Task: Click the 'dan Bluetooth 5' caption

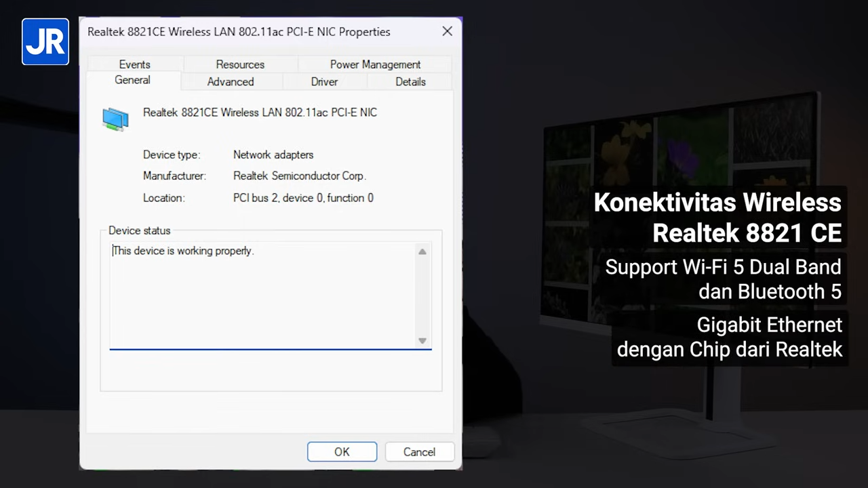Action: [770, 291]
